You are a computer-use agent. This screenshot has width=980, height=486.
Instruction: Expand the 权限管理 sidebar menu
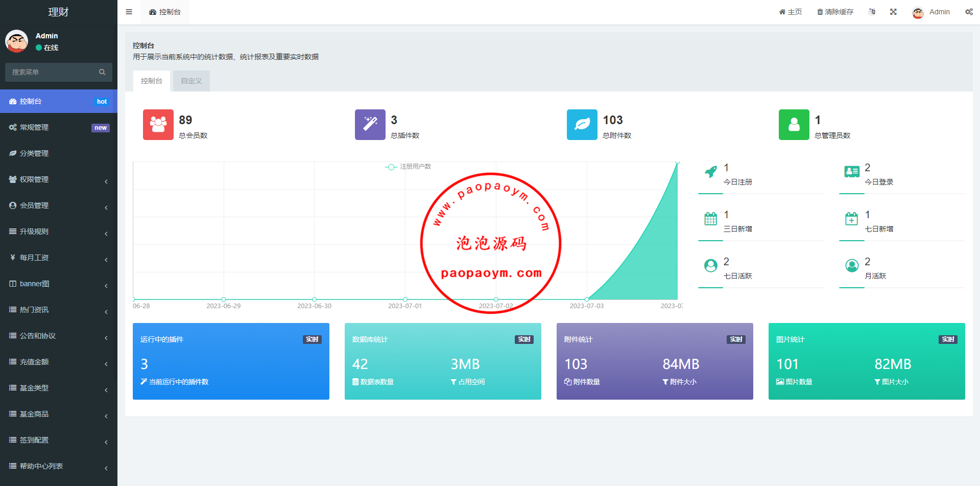tap(59, 179)
